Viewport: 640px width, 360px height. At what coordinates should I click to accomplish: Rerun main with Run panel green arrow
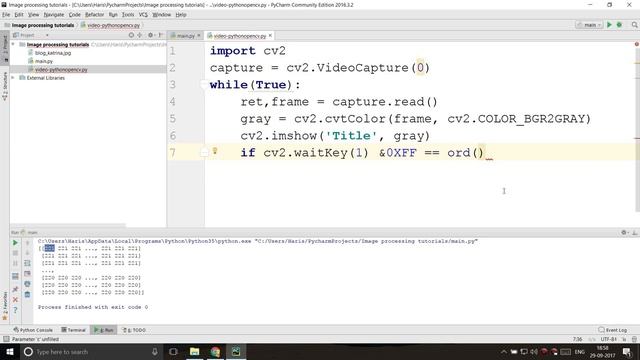click(15, 243)
